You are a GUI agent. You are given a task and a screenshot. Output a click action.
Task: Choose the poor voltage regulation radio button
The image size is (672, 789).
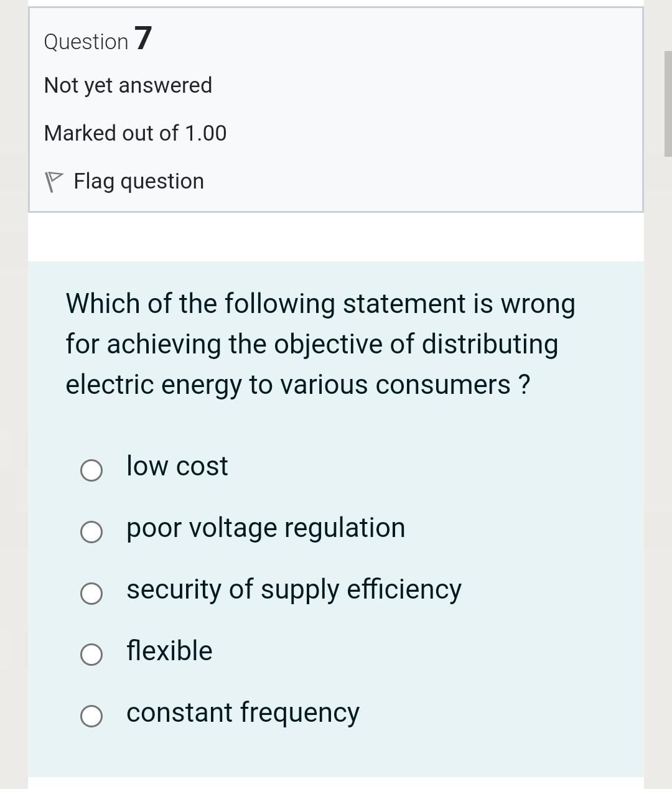[91, 532]
